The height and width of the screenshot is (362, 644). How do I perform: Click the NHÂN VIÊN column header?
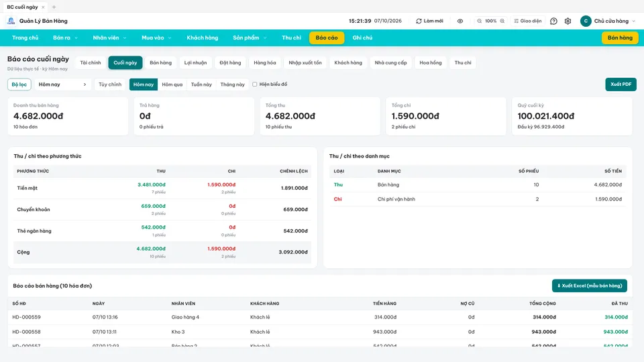pos(183,304)
